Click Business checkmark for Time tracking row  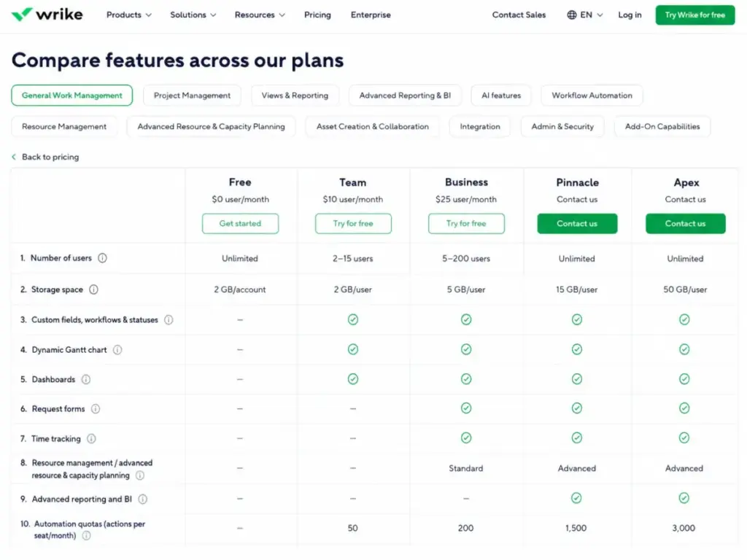click(466, 437)
